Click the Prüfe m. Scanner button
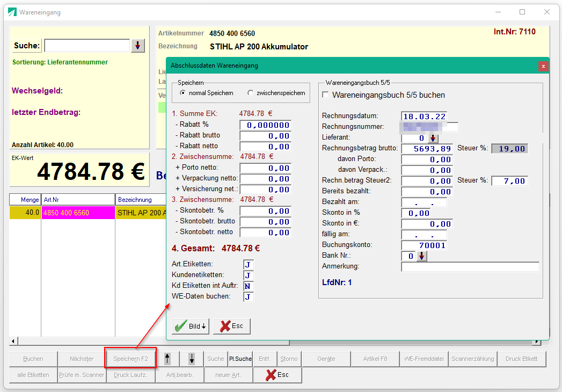The image size is (562, 392). [82, 375]
